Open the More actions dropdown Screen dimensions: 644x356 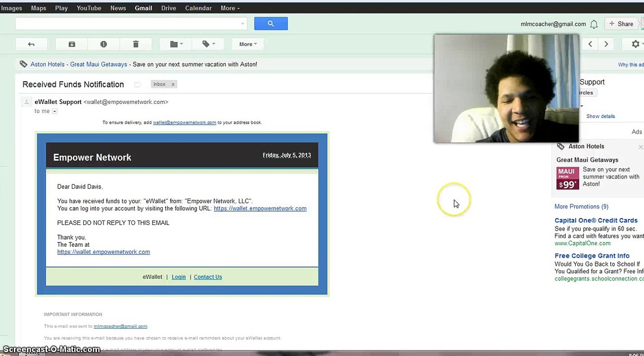[248, 44]
